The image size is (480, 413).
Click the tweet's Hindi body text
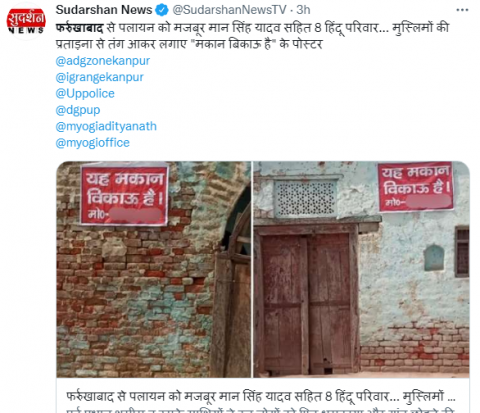252,36
